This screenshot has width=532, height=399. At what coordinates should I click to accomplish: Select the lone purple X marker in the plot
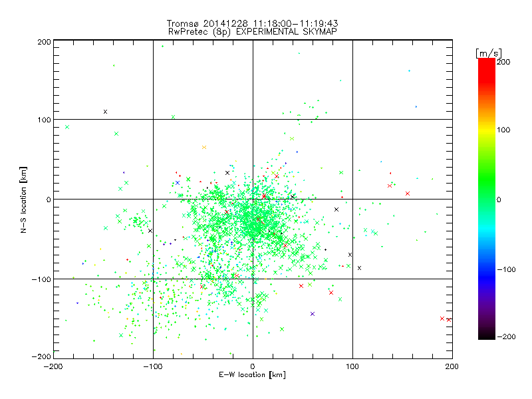coord(313,314)
